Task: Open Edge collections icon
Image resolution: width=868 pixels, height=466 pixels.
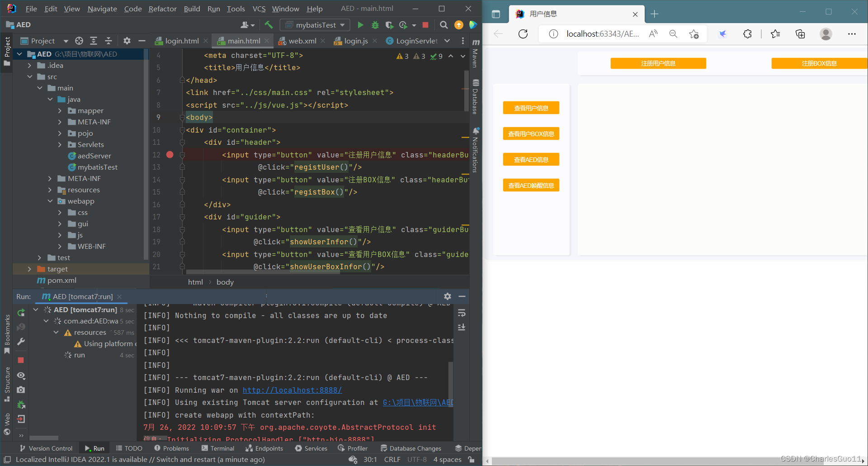Action: (800, 34)
